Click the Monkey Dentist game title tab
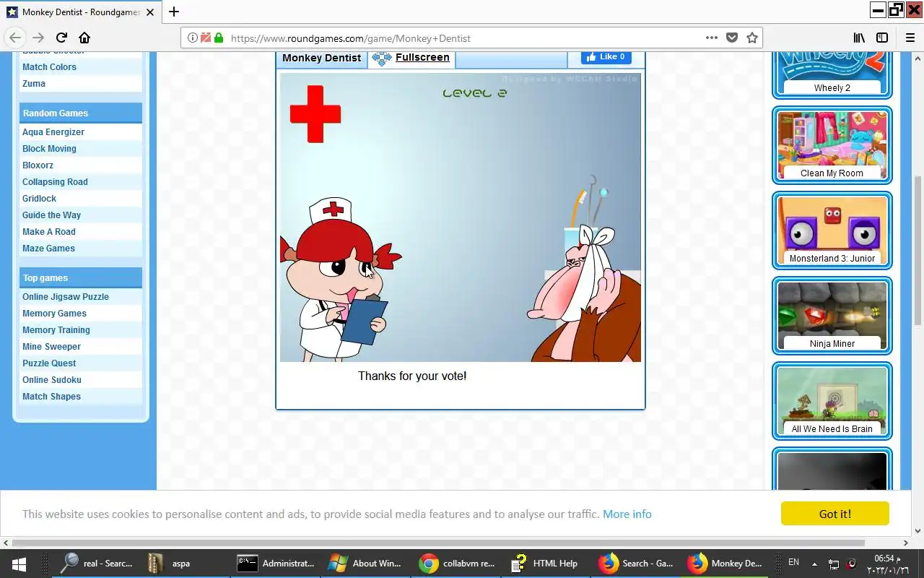 click(x=321, y=58)
